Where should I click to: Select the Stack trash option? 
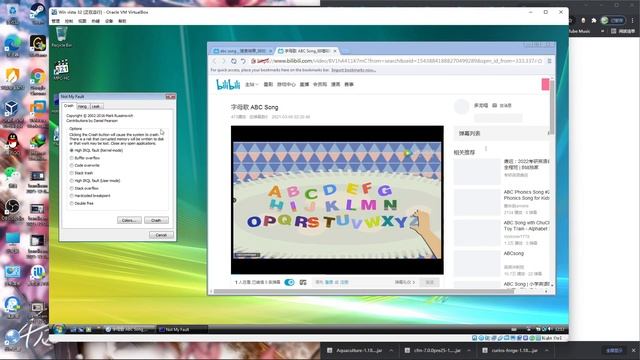pos(82,173)
